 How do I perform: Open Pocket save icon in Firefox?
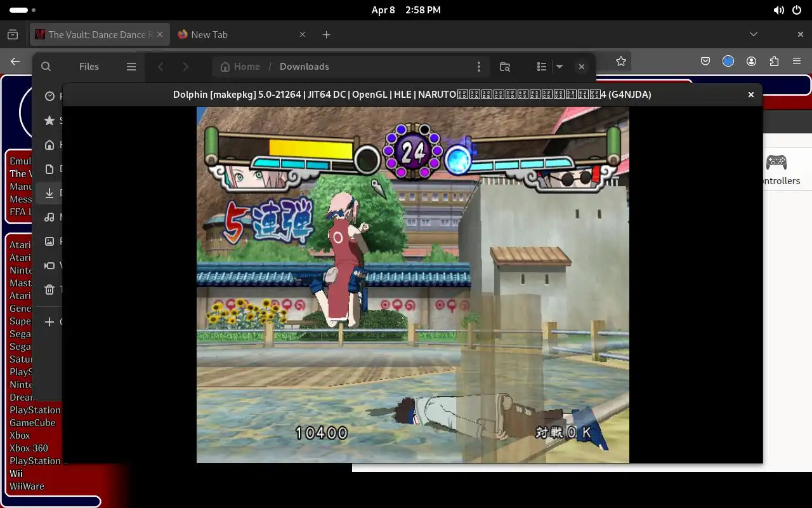point(705,61)
